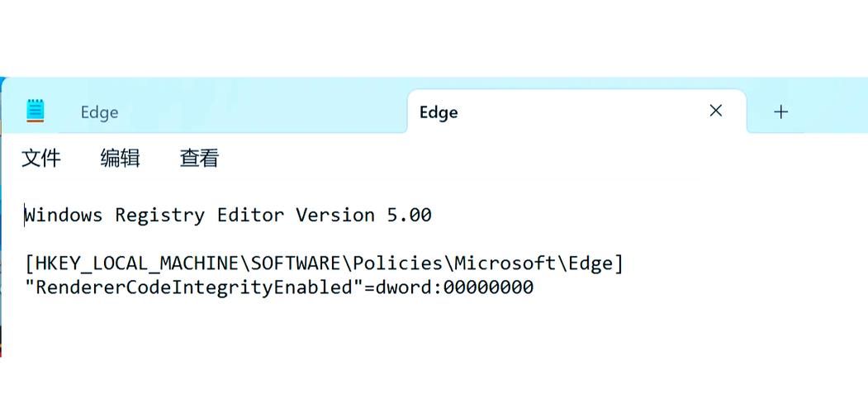Open the 编辑 menu
The height and width of the screenshot is (413, 868).
pyautogui.click(x=120, y=159)
